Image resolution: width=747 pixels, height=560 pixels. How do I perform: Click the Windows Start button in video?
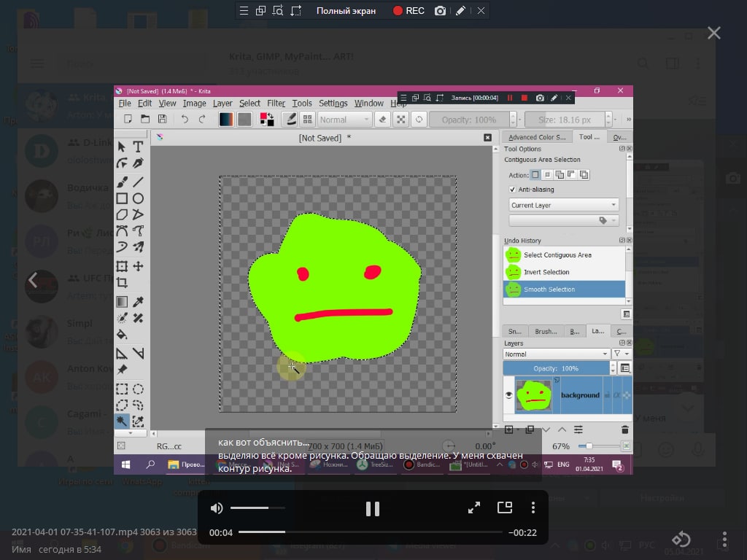[x=125, y=464]
